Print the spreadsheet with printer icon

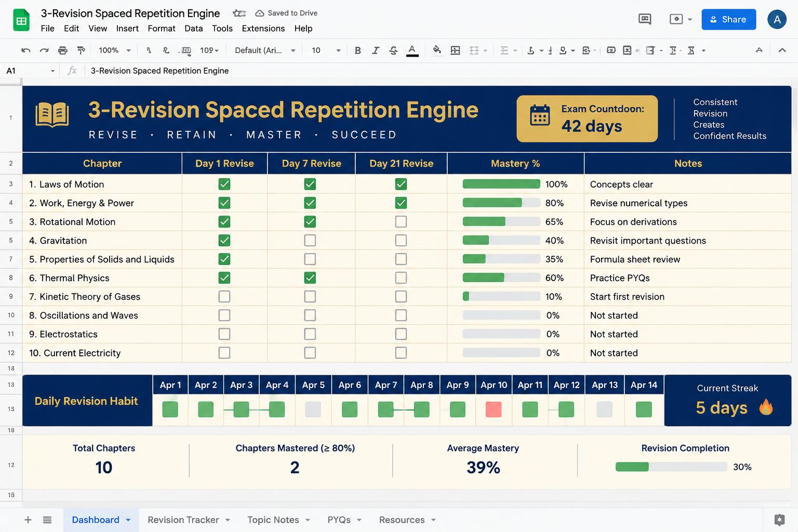tap(63, 50)
